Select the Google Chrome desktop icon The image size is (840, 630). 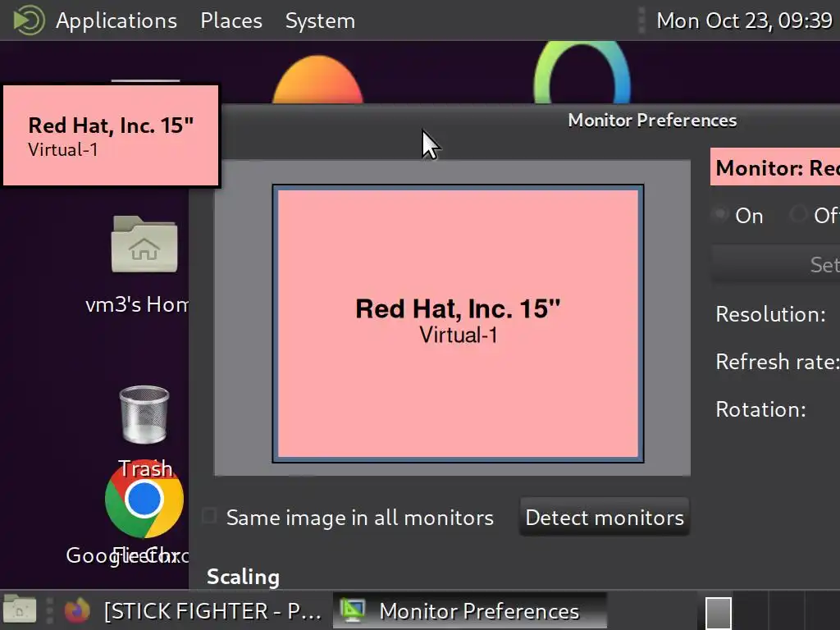[x=144, y=500]
